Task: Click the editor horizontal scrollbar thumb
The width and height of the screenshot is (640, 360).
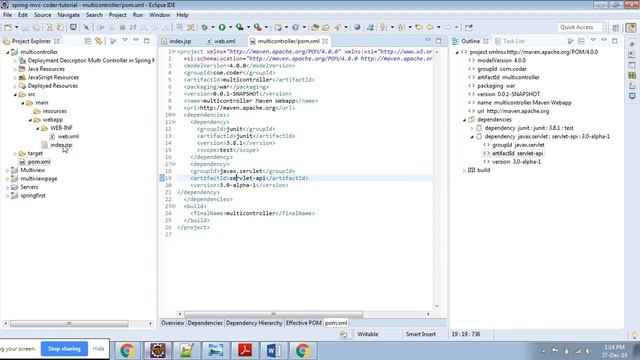Action: [273, 314]
